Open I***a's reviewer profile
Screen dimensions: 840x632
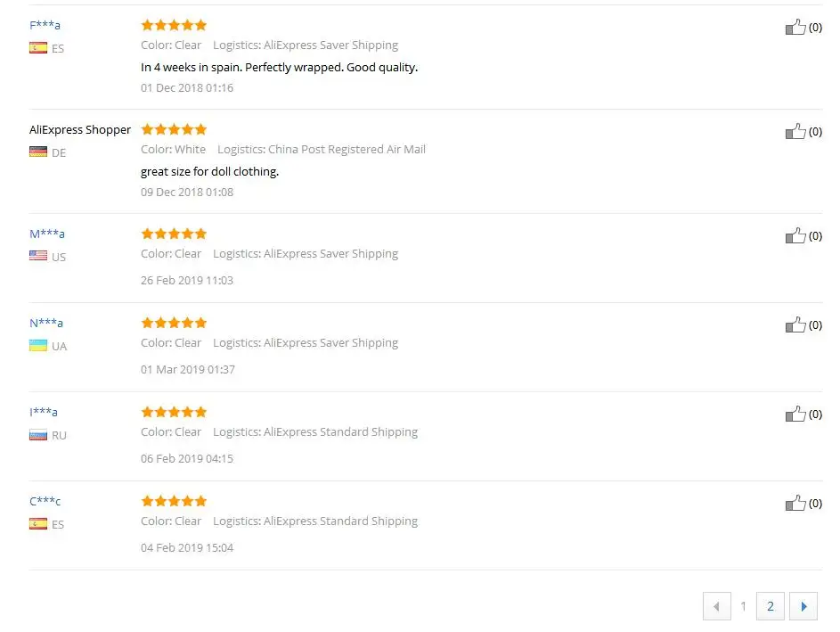pyautogui.click(x=44, y=412)
